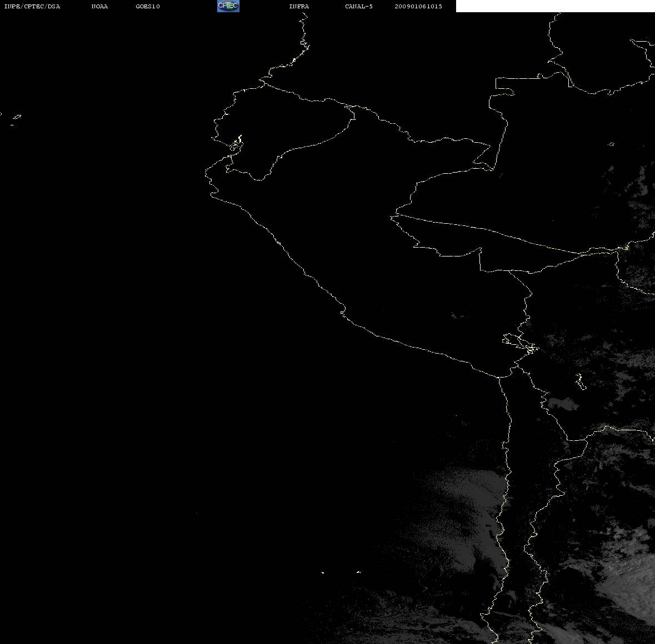
Task: Click the CANAL-5 channel label
Action: coord(359,6)
